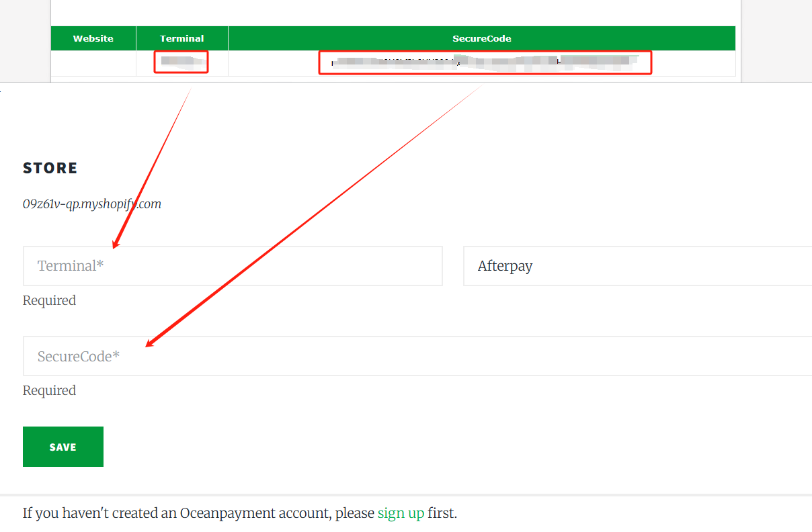Select the blurred SecureCode value in table
The width and height of the screenshot is (812, 532).
coord(484,62)
